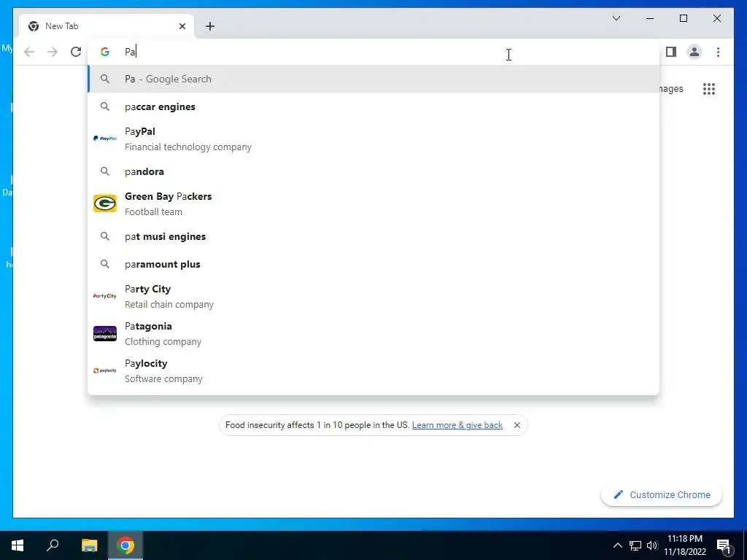
Task: Click the Google G icon in address bar
Action: click(x=105, y=52)
